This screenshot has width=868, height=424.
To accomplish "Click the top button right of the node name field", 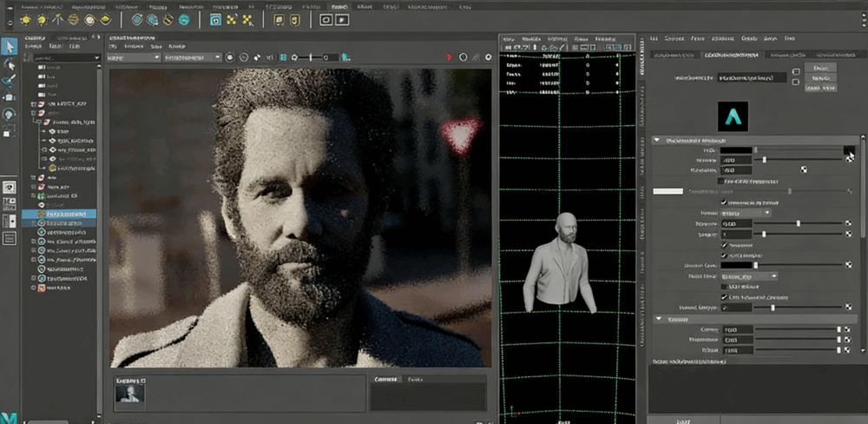I will 820,67.
